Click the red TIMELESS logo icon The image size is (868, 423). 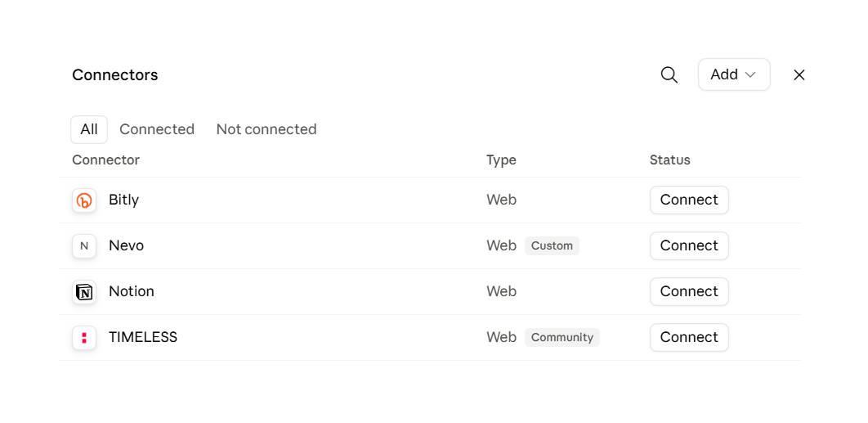click(x=84, y=338)
